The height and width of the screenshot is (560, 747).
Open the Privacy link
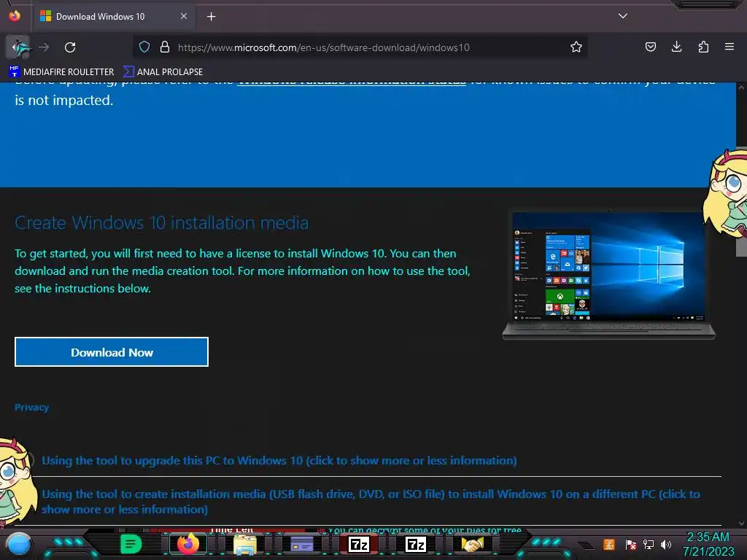[31, 407]
